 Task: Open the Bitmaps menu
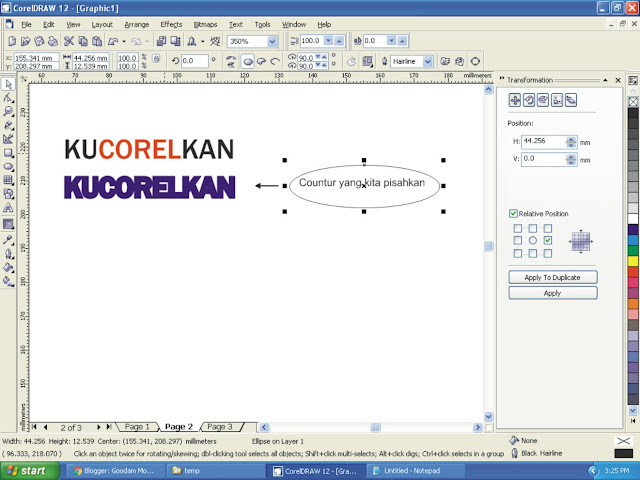[205, 24]
